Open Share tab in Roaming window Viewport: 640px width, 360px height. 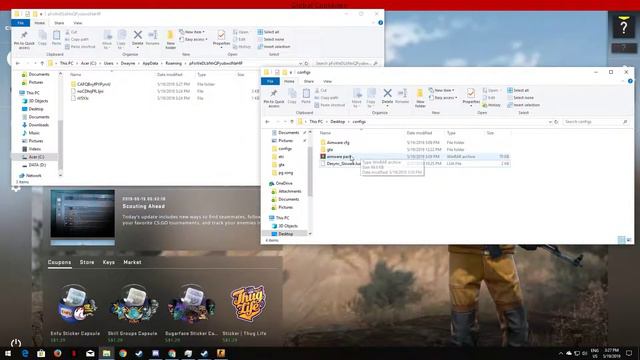pyautogui.click(x=59, y=23)
